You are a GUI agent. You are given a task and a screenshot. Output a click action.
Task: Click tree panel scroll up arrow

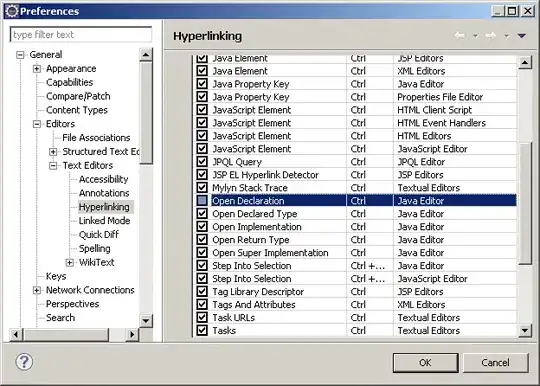tap(146, 55)
